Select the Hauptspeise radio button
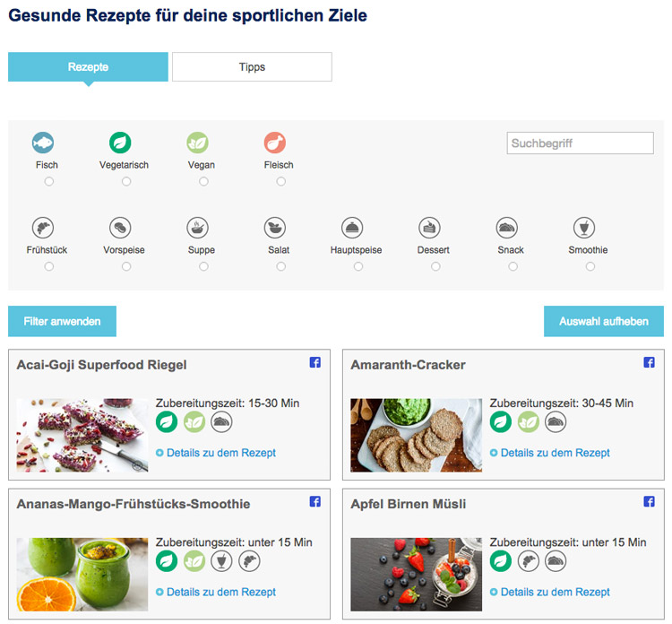This screenshot has width=672, height=624. click(x=358, y=267)
